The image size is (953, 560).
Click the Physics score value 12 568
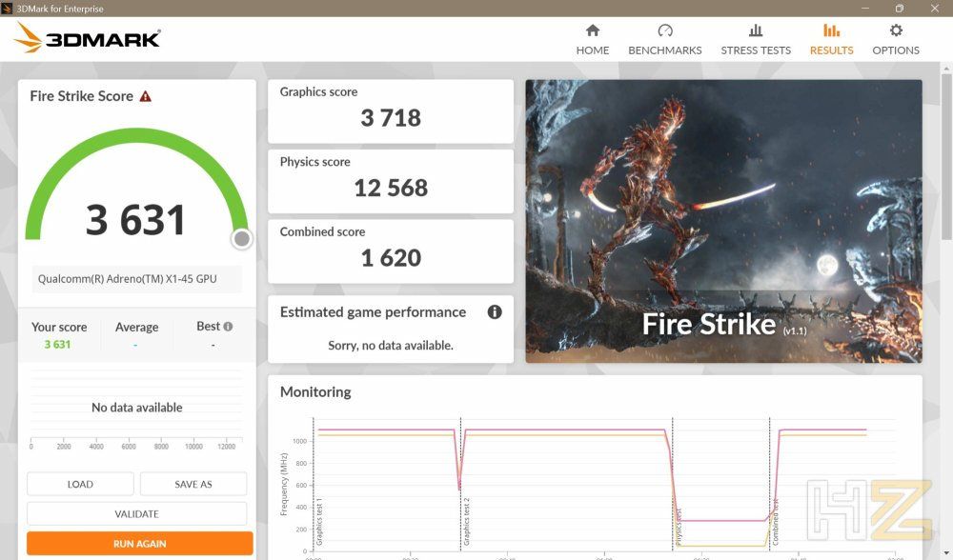pos(391,188)
